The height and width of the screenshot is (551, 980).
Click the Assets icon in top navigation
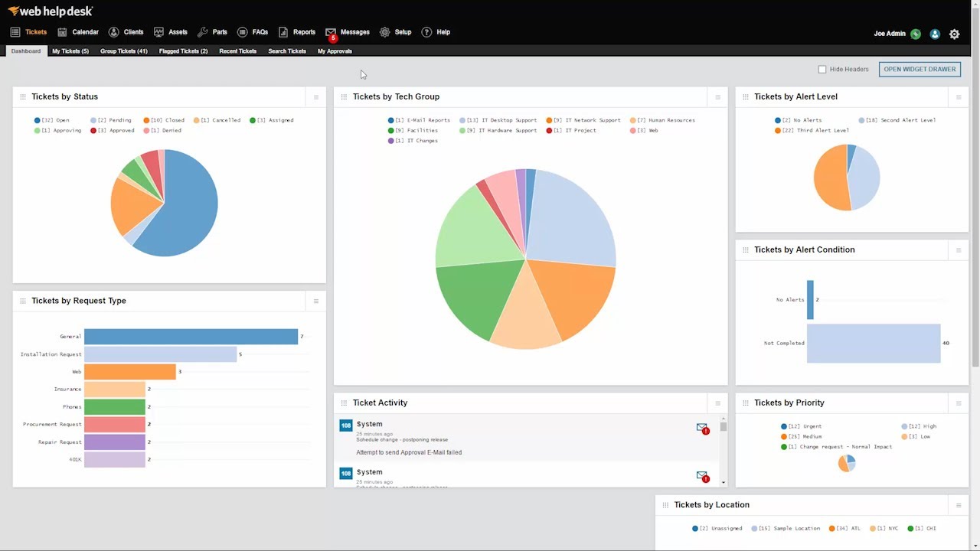158,32
